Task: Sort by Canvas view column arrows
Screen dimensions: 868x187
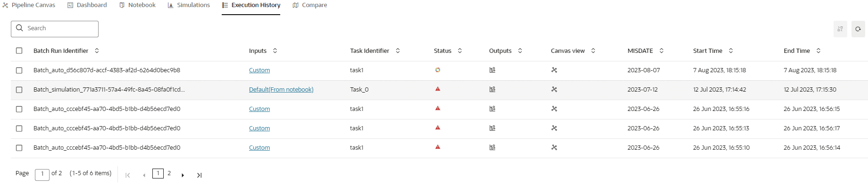Action: 593,51
